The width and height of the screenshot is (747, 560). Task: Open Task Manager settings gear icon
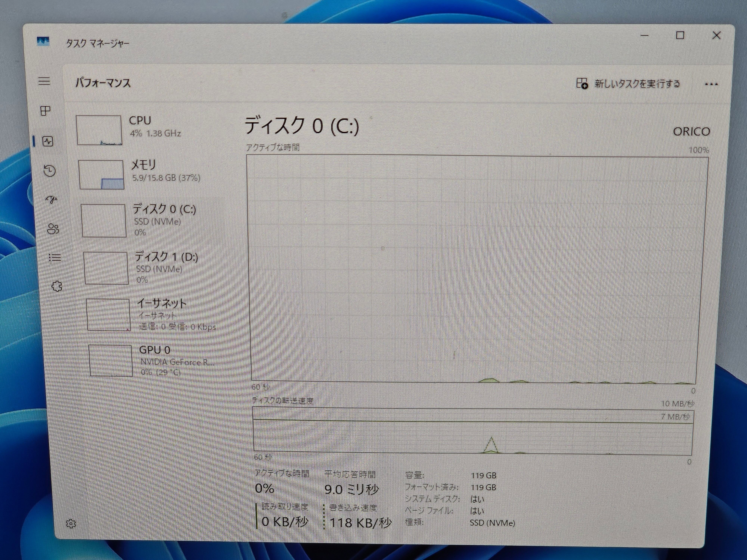[71, 524]
